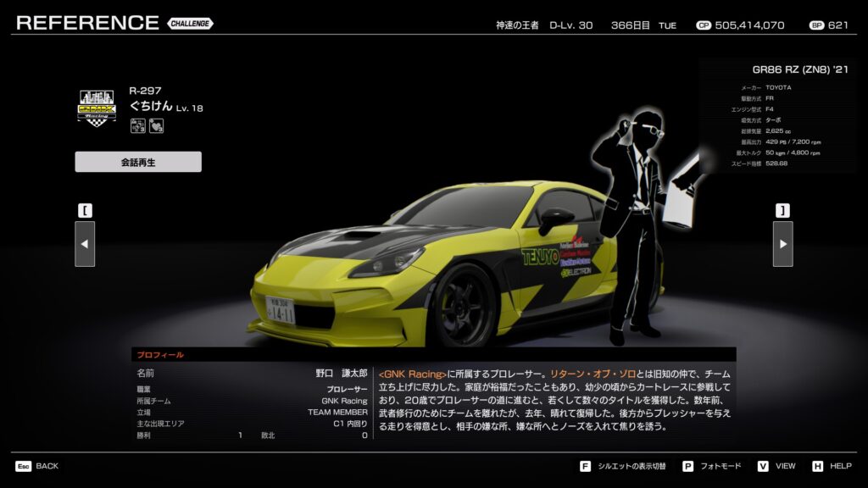Click the heart skill badge under ぐちけん
This screenshot has height=488, width=868.
(155, 126)
